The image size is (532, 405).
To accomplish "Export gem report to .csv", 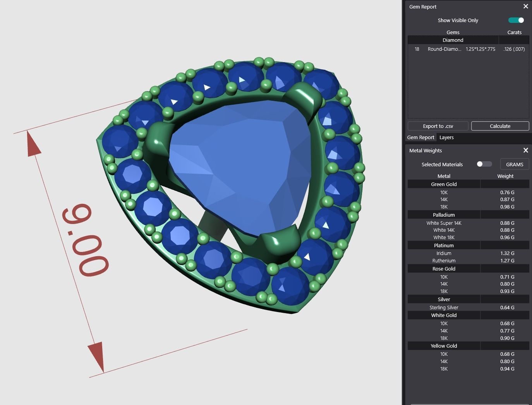I will click(438, 126).
